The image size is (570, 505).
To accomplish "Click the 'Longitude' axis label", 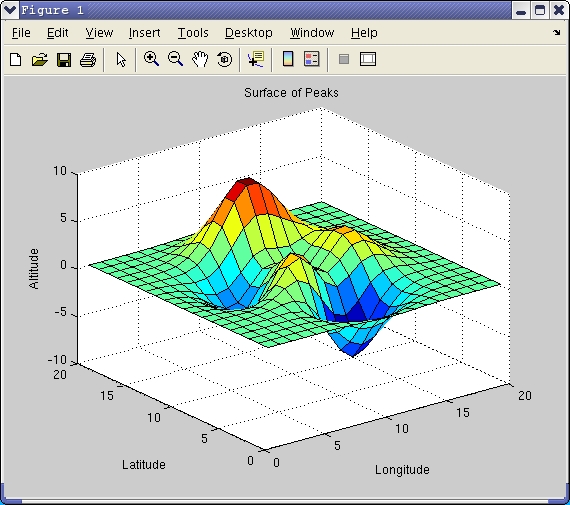I will pyautogui.click(x=402, y=470).
